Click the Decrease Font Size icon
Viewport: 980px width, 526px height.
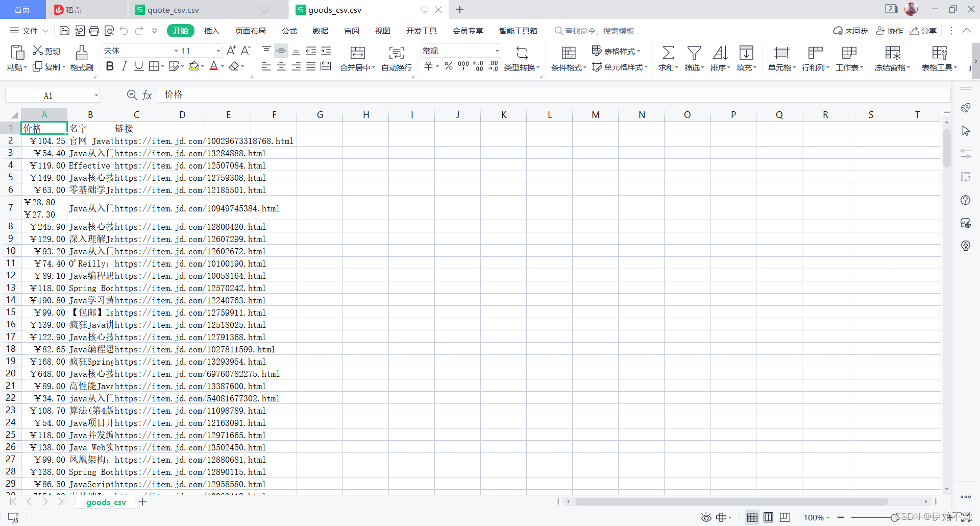click(246, 50)
